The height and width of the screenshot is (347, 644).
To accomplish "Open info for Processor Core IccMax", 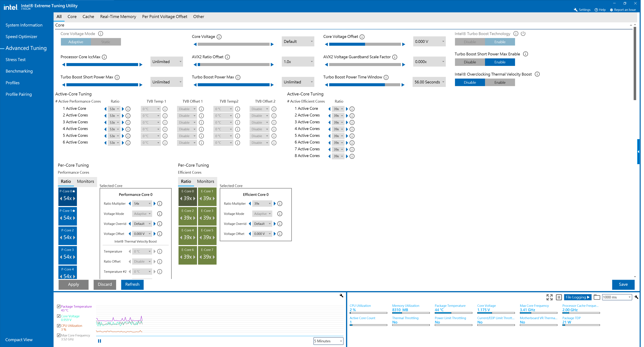I will (x=104, y=57).
